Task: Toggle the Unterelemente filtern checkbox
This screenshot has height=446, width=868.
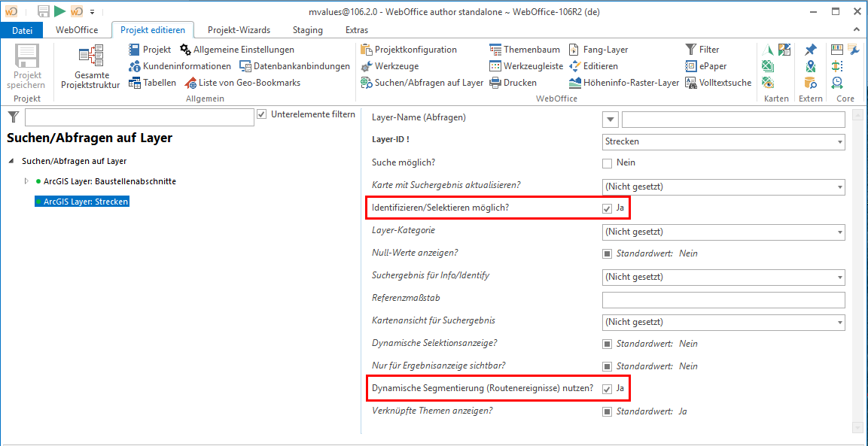Action: (261, 114)
